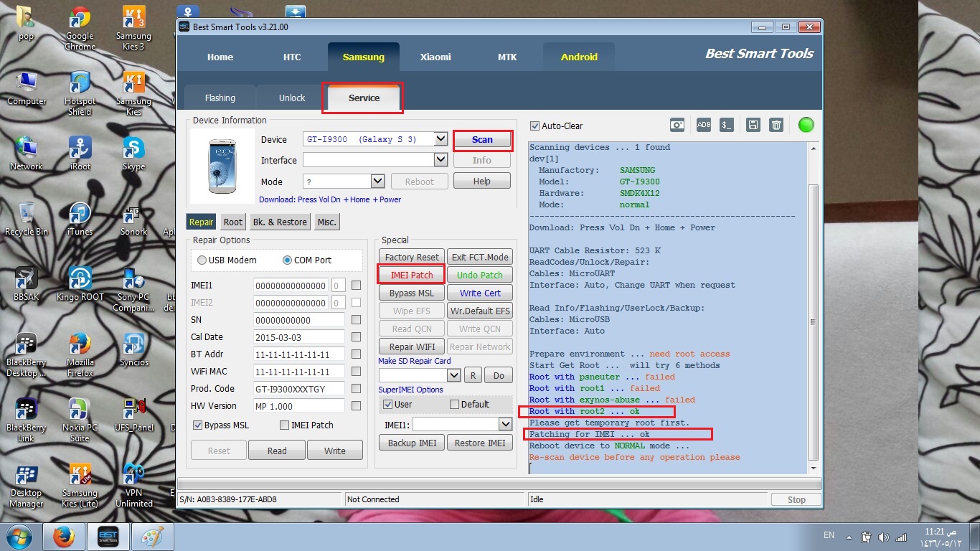This screenshot has height=551, width=980.
Task: Open Windows Start menu
Action: pos(18,537)
